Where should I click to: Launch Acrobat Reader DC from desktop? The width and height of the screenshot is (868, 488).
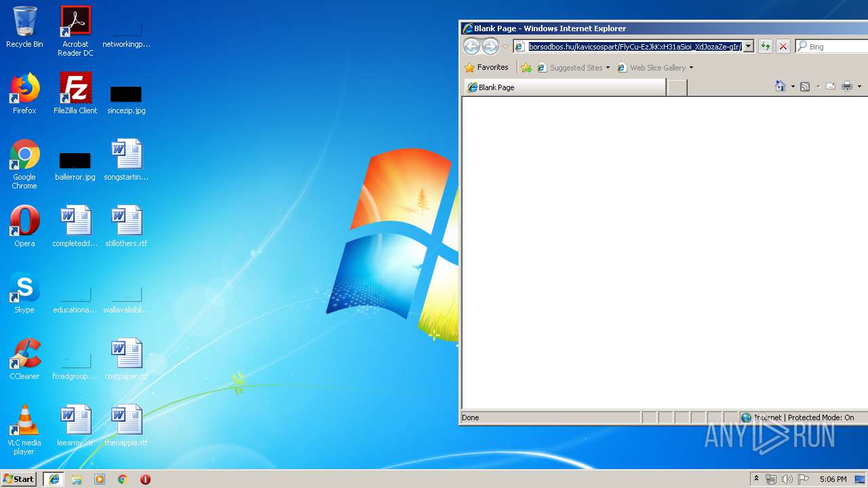click(x=75, y=30)
